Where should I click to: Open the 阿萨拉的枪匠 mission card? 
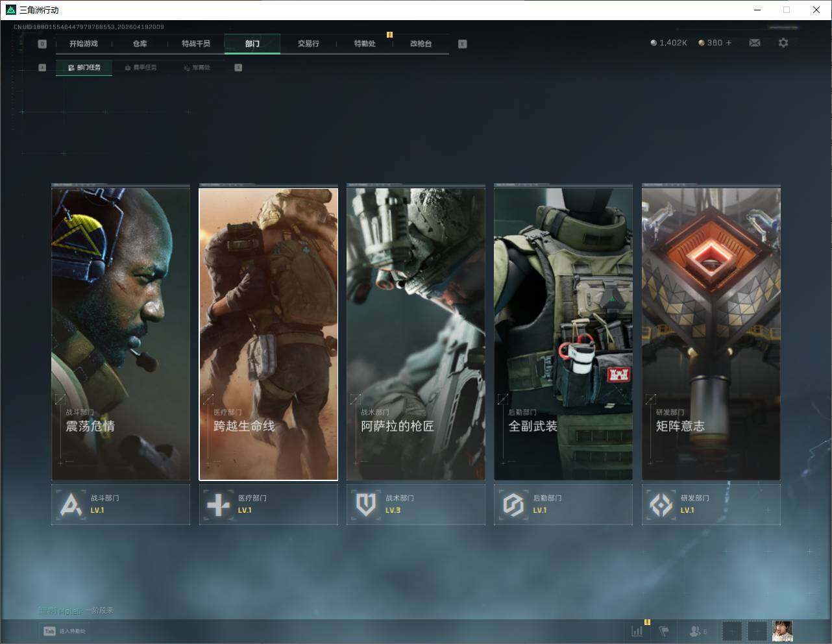(x=416, y=334)
